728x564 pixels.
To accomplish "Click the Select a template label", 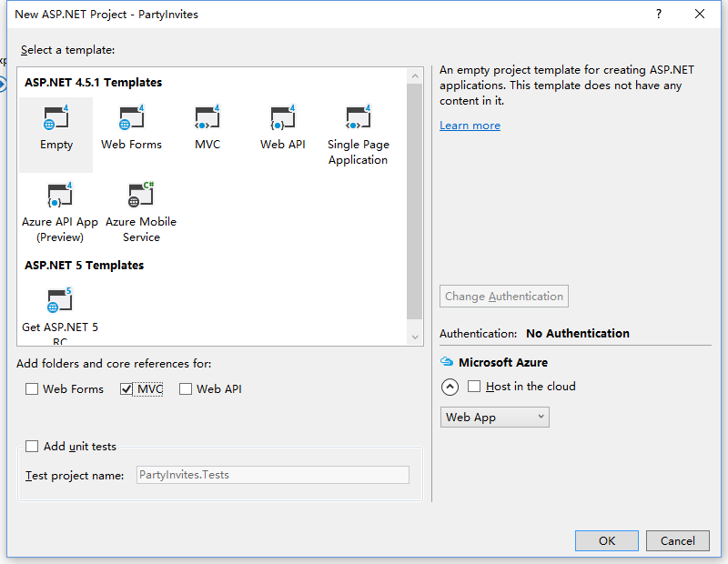I will pos(67,50).
